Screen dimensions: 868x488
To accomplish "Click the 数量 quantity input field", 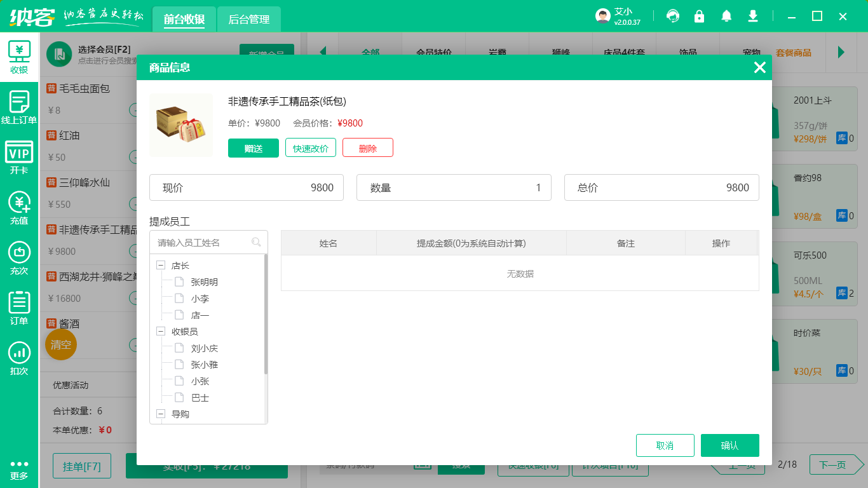I will pos(454,187).
